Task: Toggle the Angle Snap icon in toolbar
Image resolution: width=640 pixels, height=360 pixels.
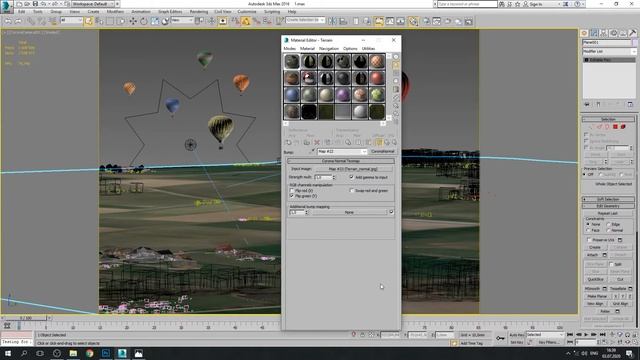Action: (x=246, y=21)
